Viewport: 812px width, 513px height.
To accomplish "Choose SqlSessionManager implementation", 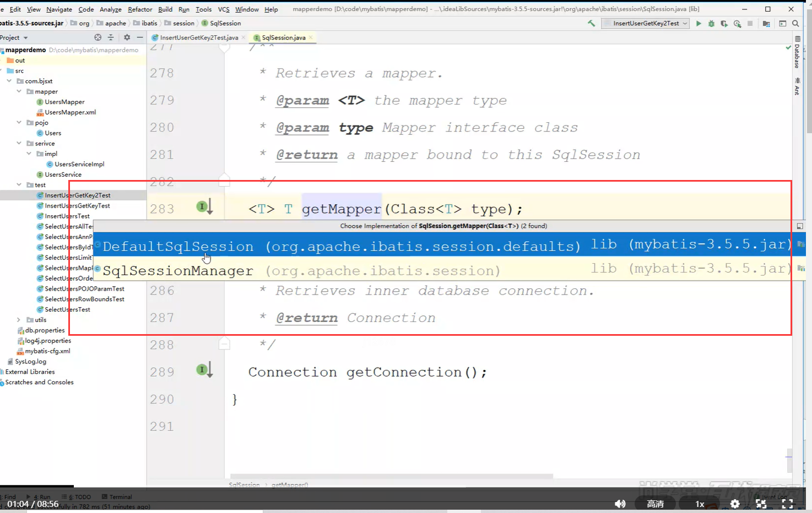I will [x=448, y=269].
